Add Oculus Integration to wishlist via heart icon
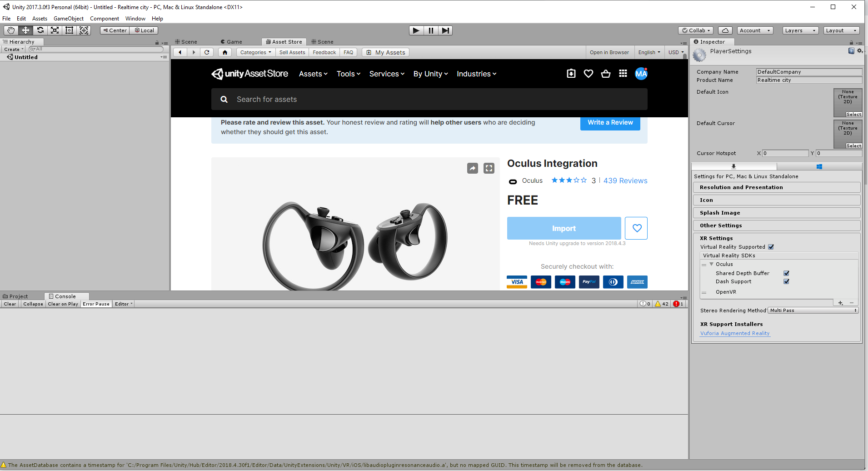The height and width of the screenshot is (471, 868). (636, 228)
